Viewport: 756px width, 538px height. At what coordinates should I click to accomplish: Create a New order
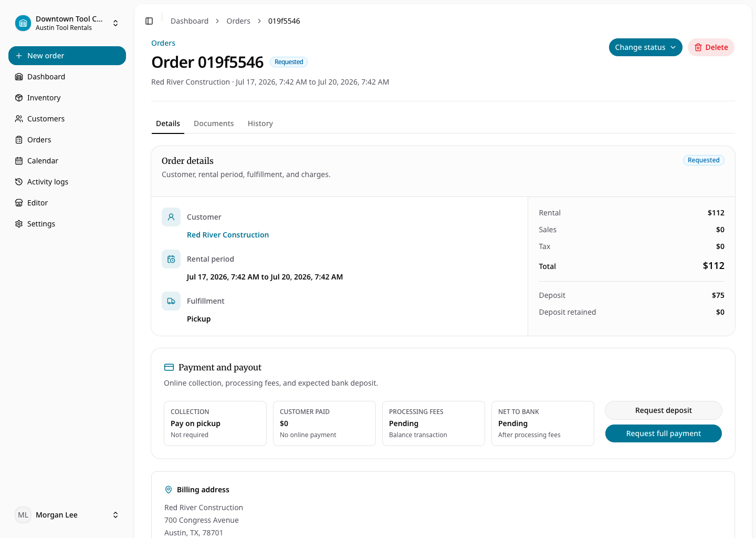click(x=67, y=56)
